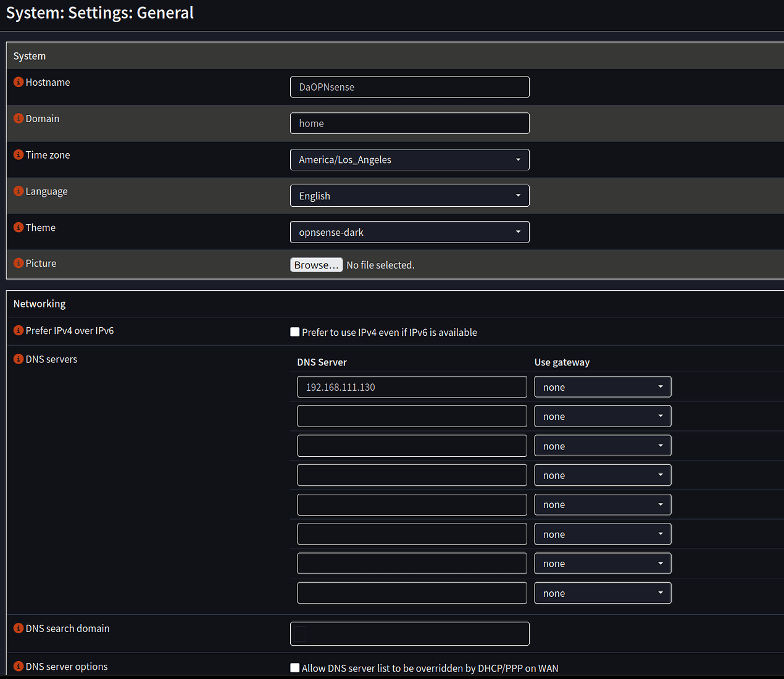
Task: Enable Prefer IPv4 over IPv6 checkbox
Action: [x=294, y=331]
